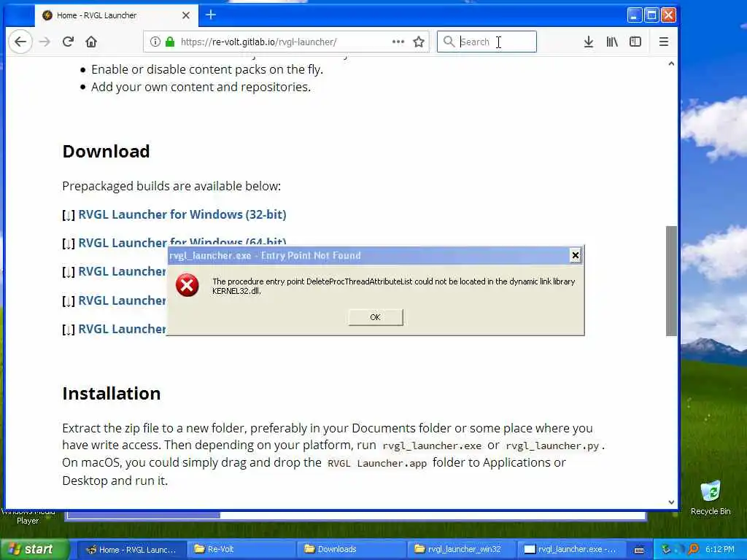The width and height of the screenshot is (747, 560).
Task: Click OK in the Entry Point Not Found dialog
Action: (x=376, y=317)
